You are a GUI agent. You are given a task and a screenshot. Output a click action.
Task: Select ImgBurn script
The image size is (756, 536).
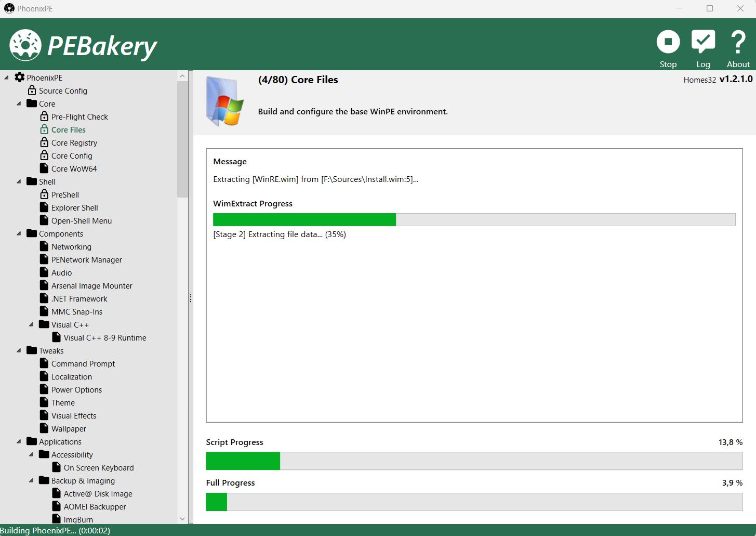pyautogui.click(x=78, y=519)
